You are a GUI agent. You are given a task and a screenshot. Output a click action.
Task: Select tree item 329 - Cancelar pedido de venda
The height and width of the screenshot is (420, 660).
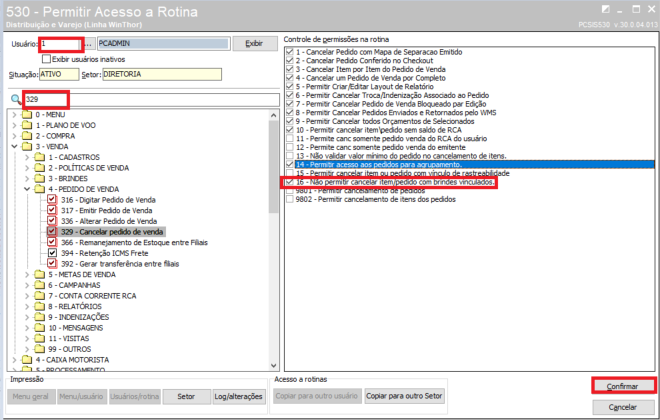click(112, 231)
